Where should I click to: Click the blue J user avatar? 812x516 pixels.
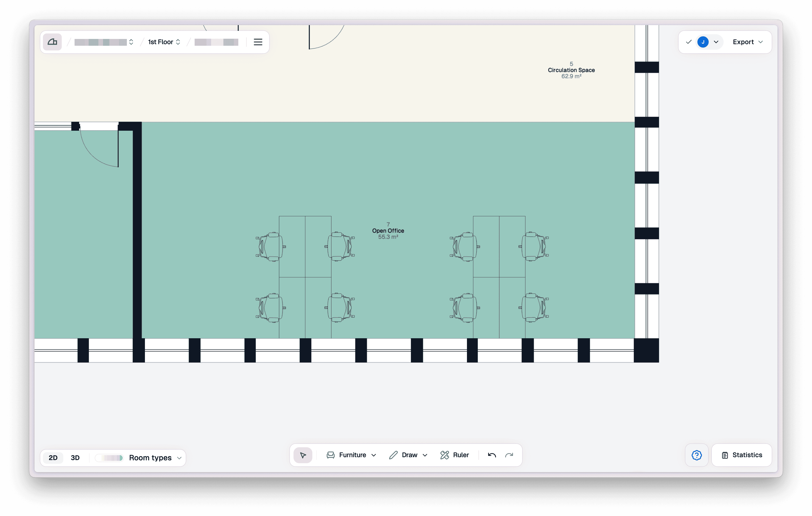click(703, 42)
